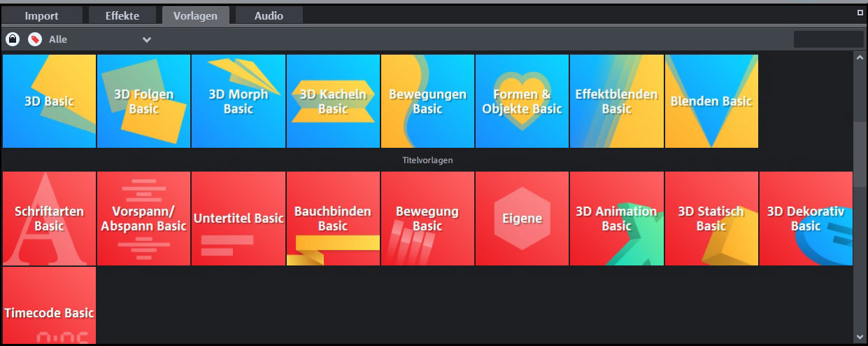
Task: Open the Bewegungen Basic blue tile
Action: click(427, 102)
